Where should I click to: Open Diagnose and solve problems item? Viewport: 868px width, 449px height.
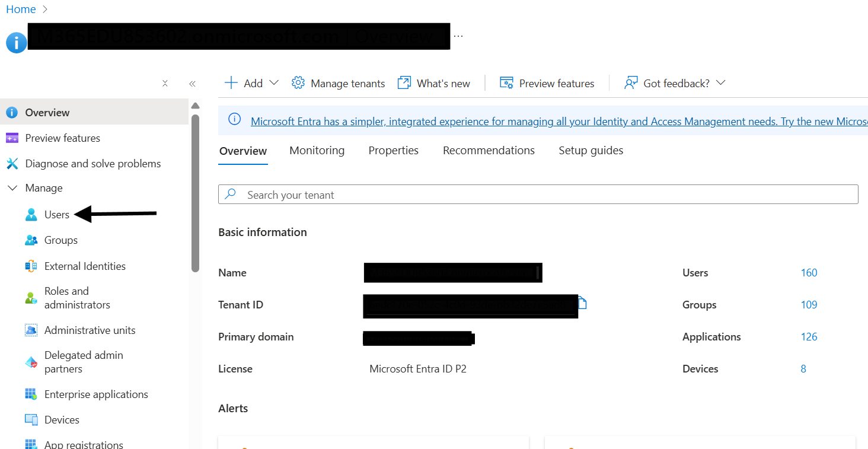(x=93, y=164)
